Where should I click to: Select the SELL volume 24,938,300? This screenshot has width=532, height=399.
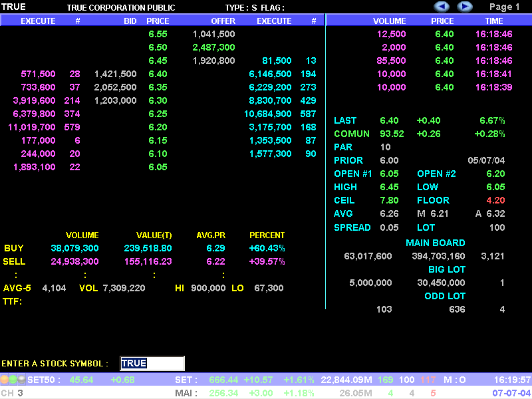coord(74,261)
